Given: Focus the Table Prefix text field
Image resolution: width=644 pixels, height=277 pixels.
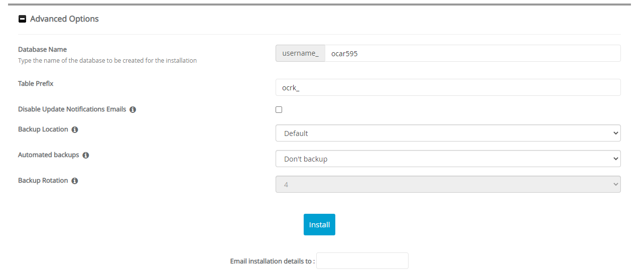Looking at the screenshot, I should point(448,87).
